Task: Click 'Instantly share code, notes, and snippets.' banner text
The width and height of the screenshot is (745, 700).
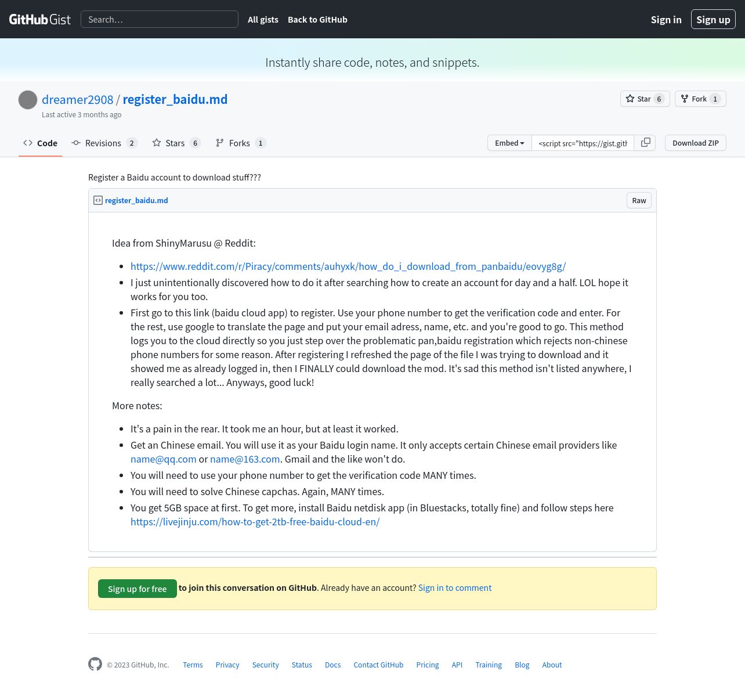Action: 372,62
